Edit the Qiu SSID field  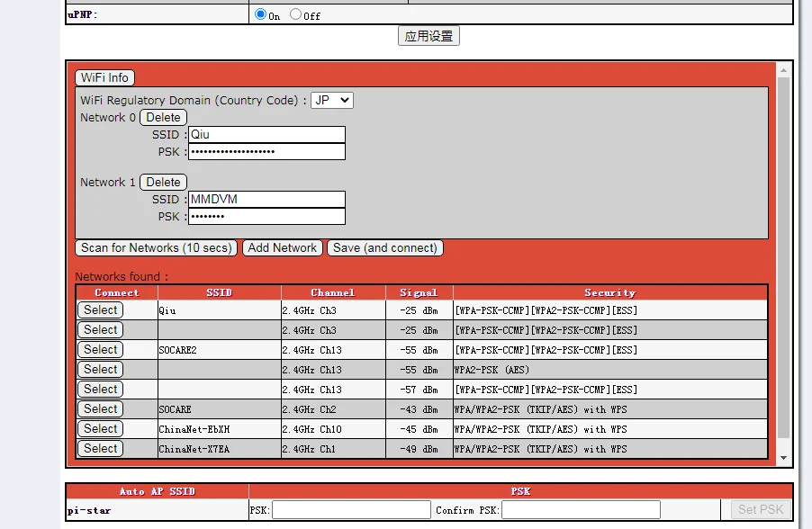[266, 135]
